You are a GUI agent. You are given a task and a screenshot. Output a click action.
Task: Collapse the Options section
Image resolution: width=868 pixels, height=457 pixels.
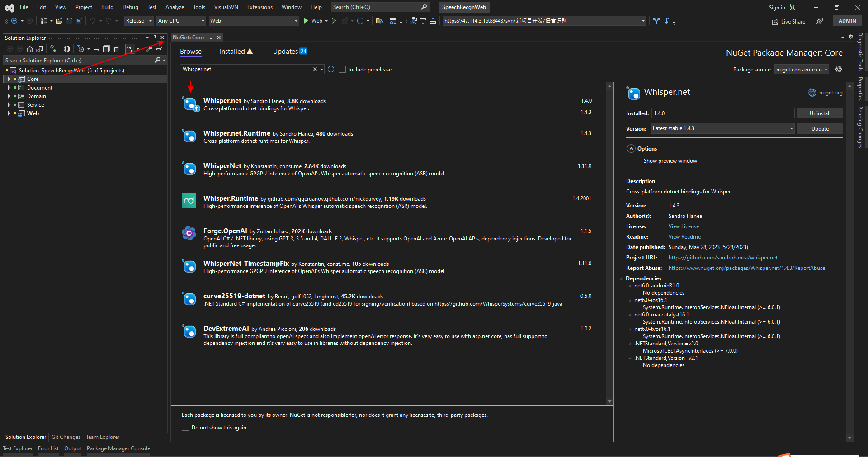(631, 149)
